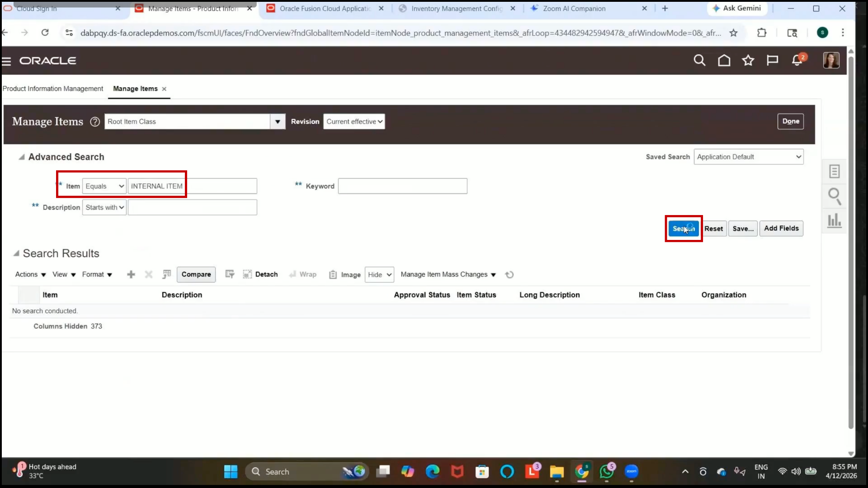Viewport: 868px width, 488px height.
Task: Collapse the Advanced Search section
Action: click(21, 157)
